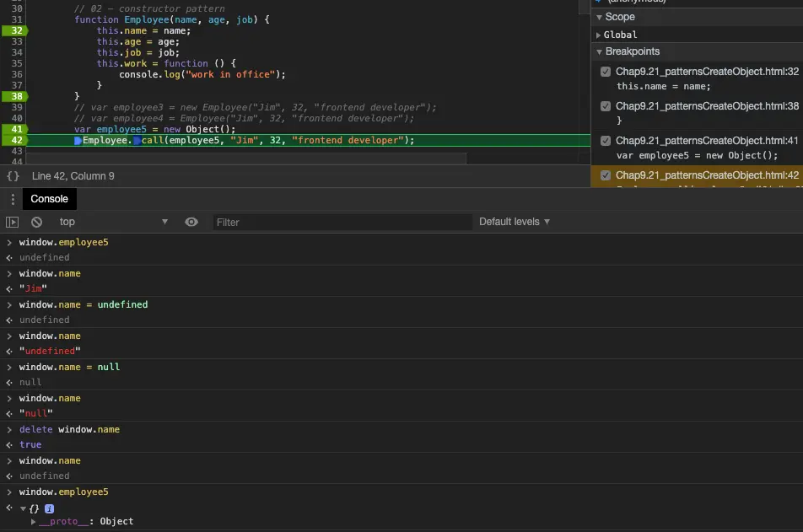Uncheck breakpoint Chap9.21_patternsCreateObject.html:42

606,175
